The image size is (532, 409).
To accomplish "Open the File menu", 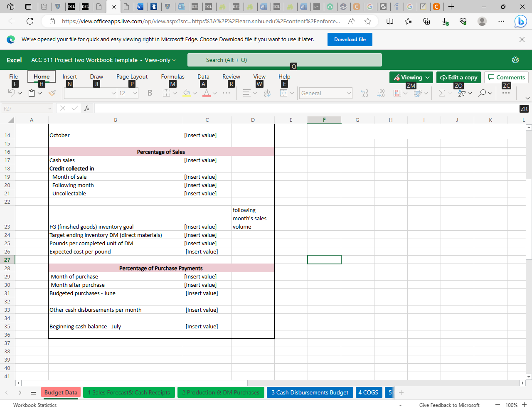I will click(13, 76).
